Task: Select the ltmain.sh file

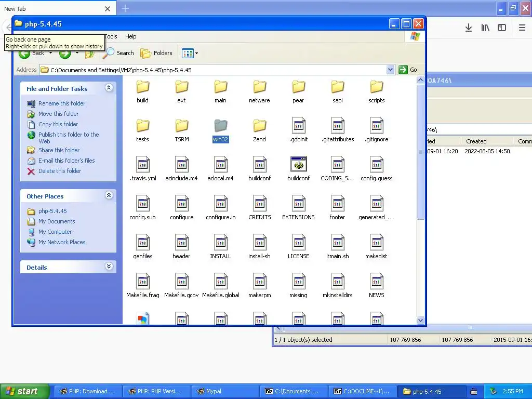Action: pyautogui.click(x=338, y=247)
